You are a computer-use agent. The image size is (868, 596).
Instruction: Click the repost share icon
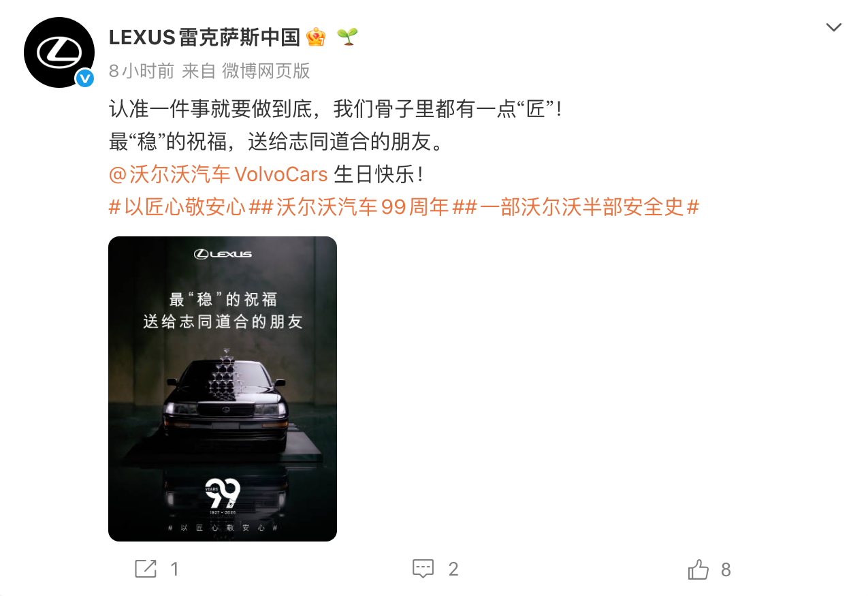145,569
